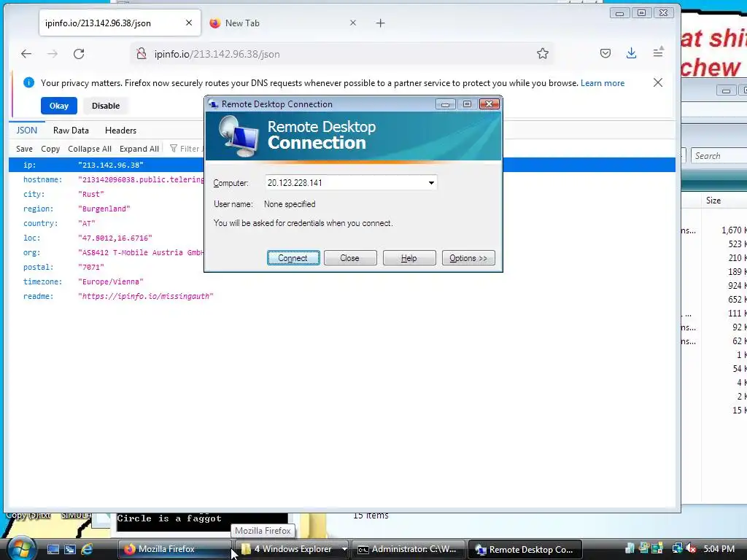Click Close in Remote Desktop Connection
Viewport: 747px width, 560px height.
349,258
